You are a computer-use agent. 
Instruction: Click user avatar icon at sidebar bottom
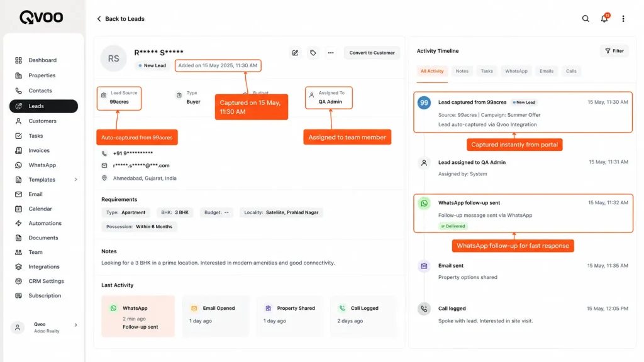(x=17, y=327)
